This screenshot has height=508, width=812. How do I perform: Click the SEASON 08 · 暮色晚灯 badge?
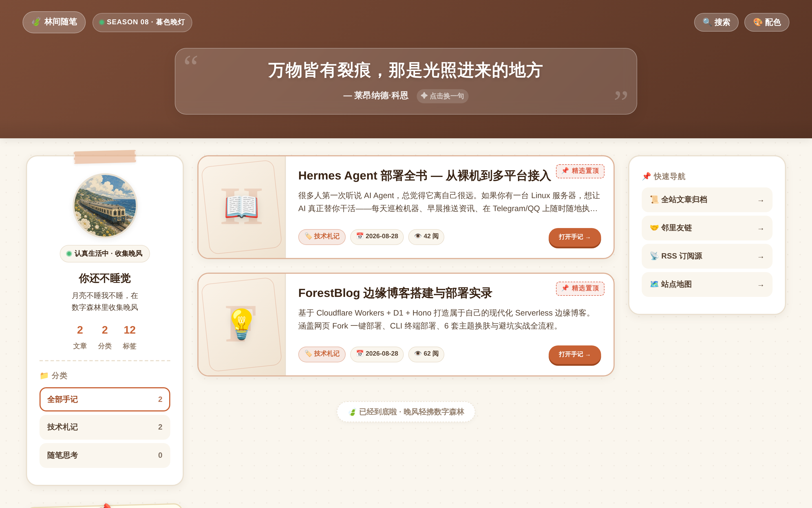[142, 22]
